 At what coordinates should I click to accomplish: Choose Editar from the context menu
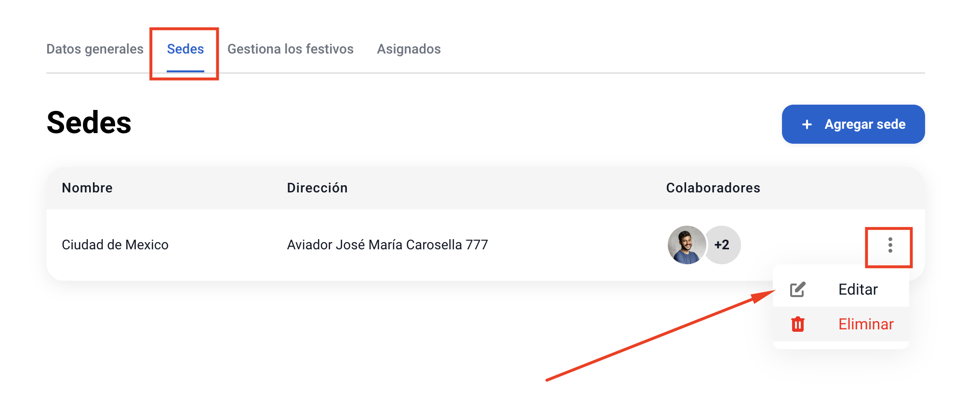coord(858,289)
